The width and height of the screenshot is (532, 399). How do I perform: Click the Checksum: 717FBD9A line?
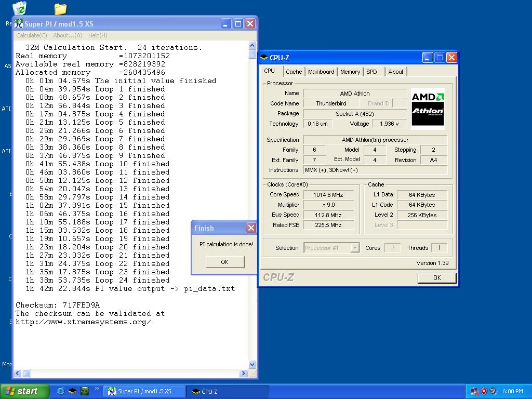coord(58,305)
